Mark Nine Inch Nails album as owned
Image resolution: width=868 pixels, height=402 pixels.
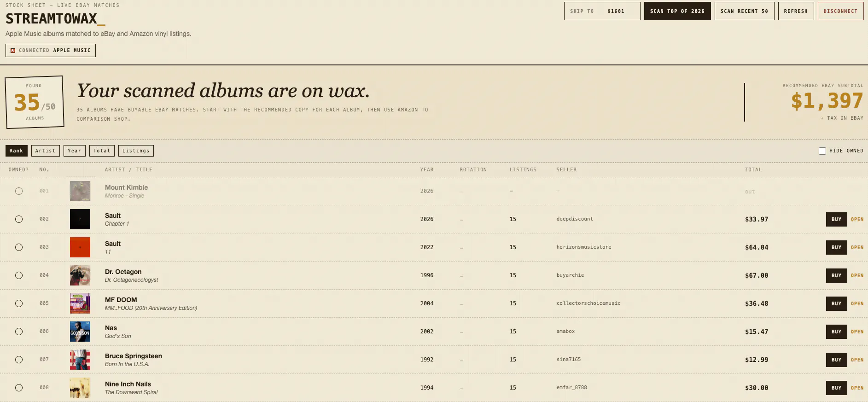(x=19, y=388)
